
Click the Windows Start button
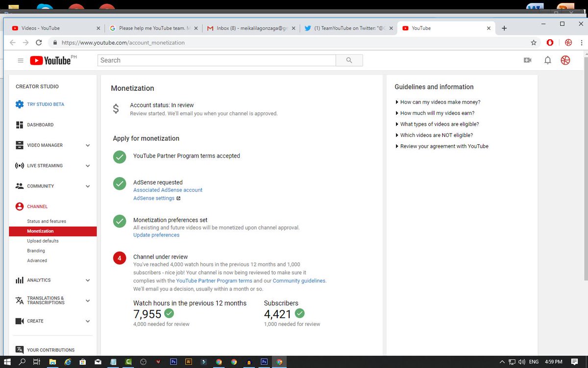click(7, 362)
